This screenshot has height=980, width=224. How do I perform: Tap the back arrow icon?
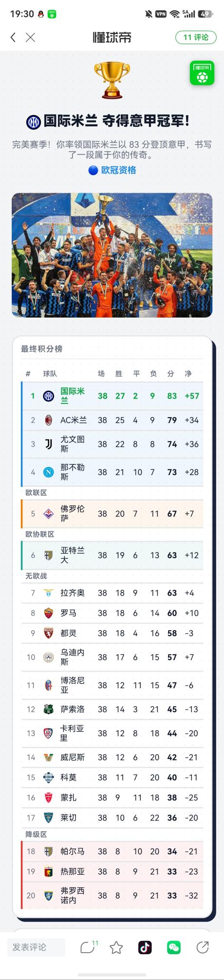point(13,37)
